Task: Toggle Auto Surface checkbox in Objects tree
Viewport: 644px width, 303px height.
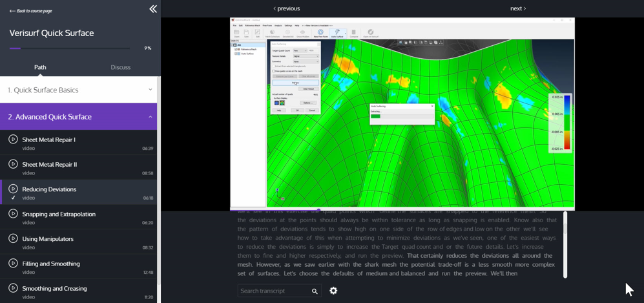Action: pos(236,54)
